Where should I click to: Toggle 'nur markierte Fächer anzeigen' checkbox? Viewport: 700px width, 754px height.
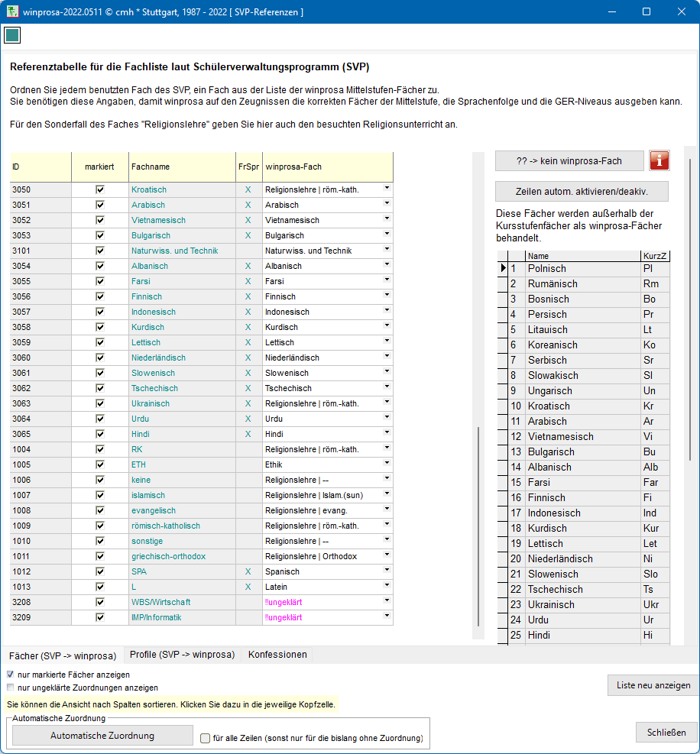click(11, 675)
